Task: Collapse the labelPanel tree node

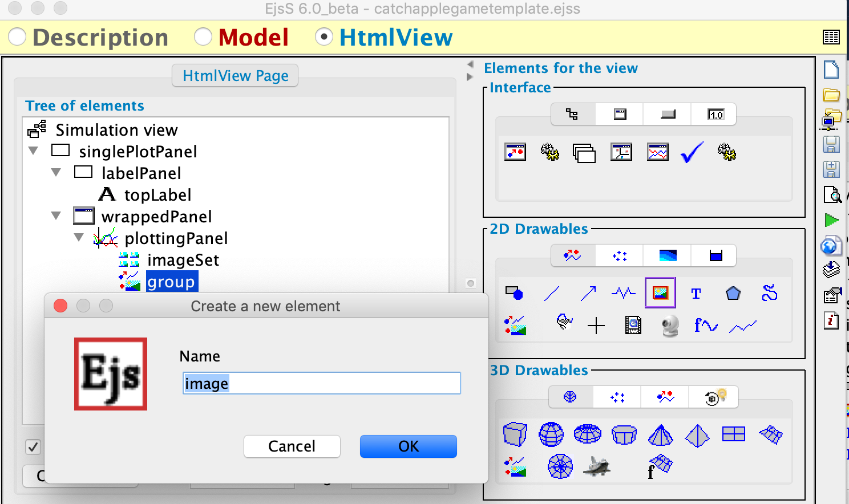Action: (x=56, y=173)
